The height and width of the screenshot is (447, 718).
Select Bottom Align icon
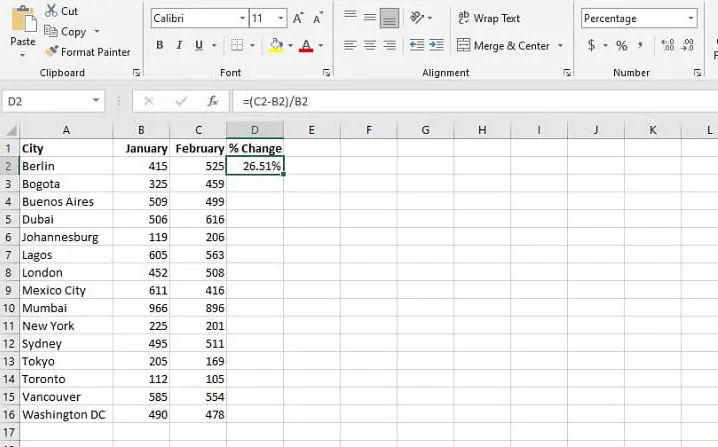[x=389, y=18]
